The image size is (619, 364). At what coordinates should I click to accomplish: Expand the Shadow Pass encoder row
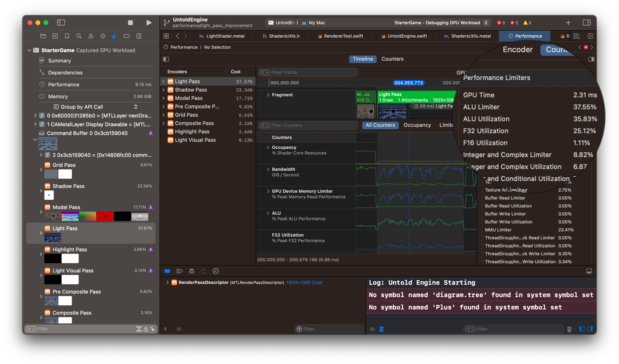click(x=163, y=90)
